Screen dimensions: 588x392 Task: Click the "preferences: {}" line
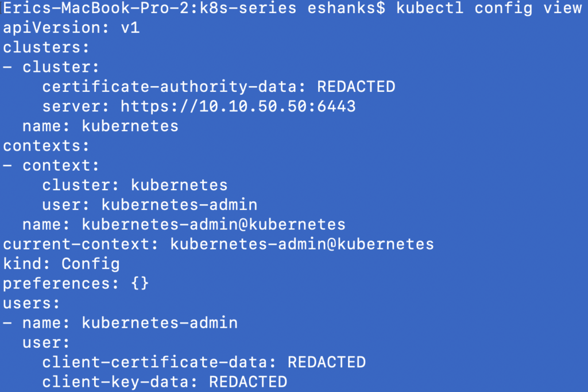76,283
